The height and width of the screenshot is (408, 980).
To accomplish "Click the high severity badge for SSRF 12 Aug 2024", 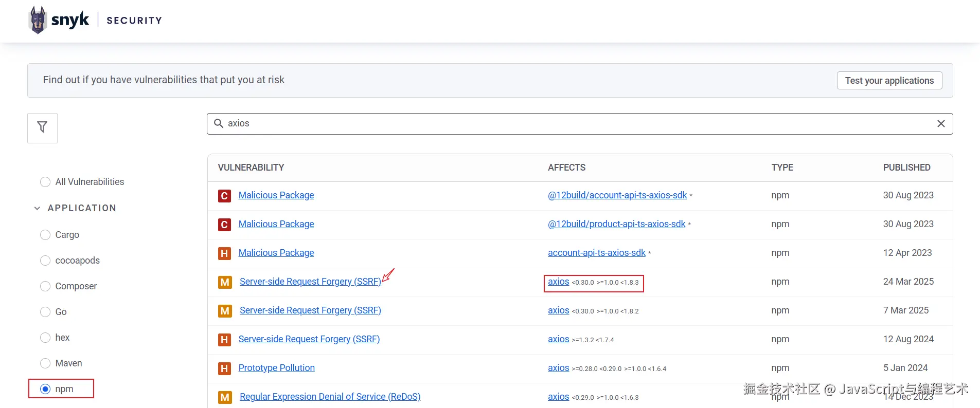I will point(224,340).
